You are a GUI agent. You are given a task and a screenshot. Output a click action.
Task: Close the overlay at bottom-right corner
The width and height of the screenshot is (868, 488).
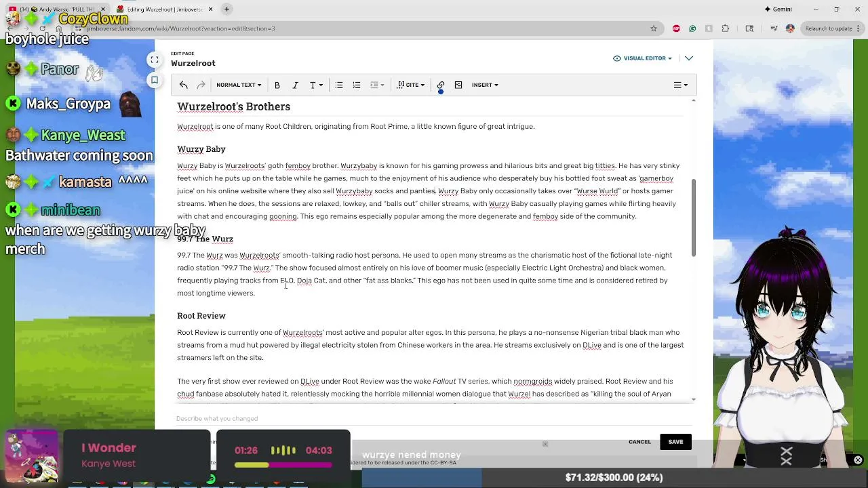click(858, 460)
